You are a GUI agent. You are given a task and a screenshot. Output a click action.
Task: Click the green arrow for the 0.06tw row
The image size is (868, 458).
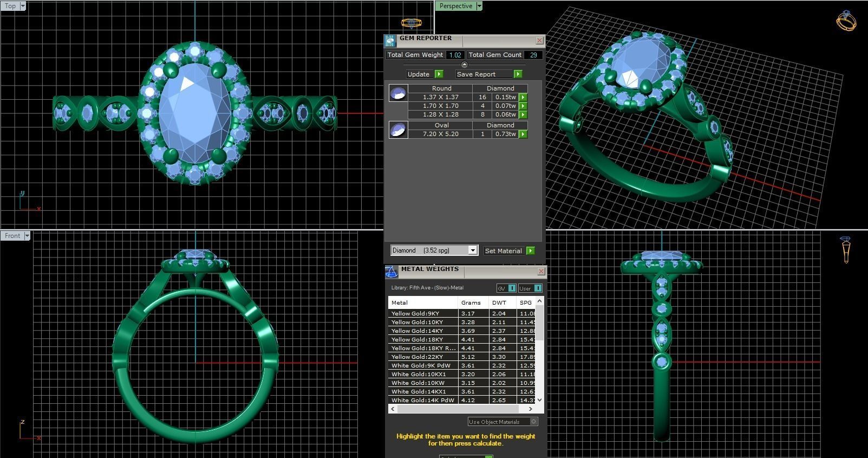[523, 114]
